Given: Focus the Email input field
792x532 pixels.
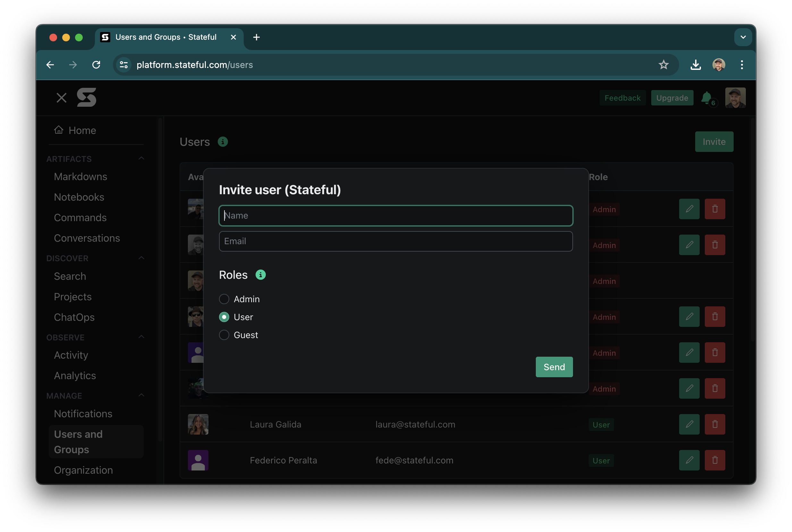Looking at the screenshot, I should coord(396,241).
